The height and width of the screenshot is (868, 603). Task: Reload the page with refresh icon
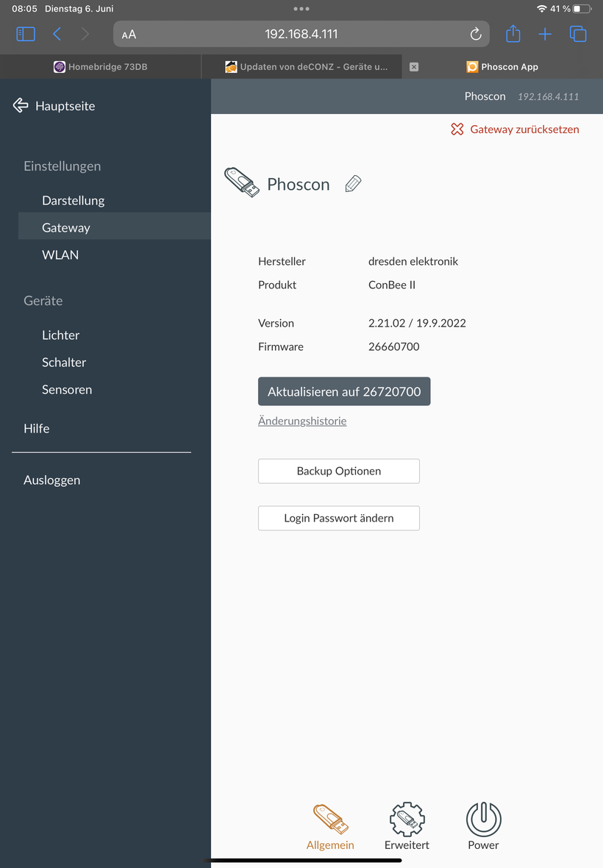pyautogui.click(x=476, y=34)
